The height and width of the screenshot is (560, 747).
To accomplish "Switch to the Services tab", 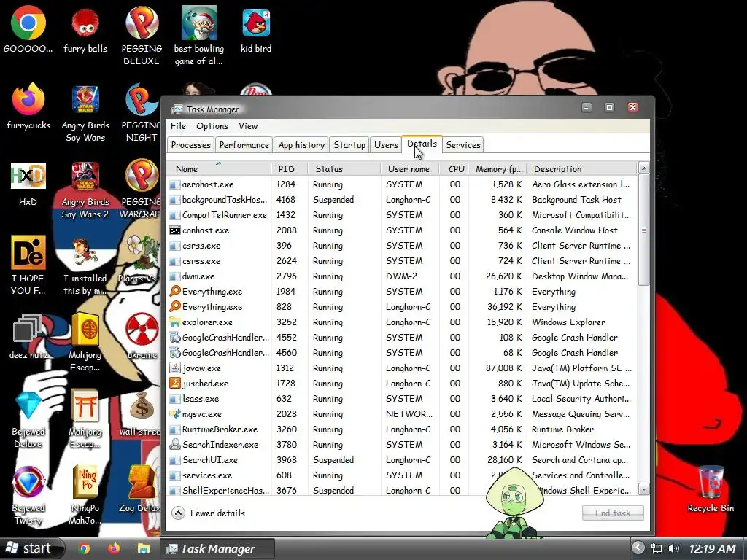I will [x=463, y=145].
